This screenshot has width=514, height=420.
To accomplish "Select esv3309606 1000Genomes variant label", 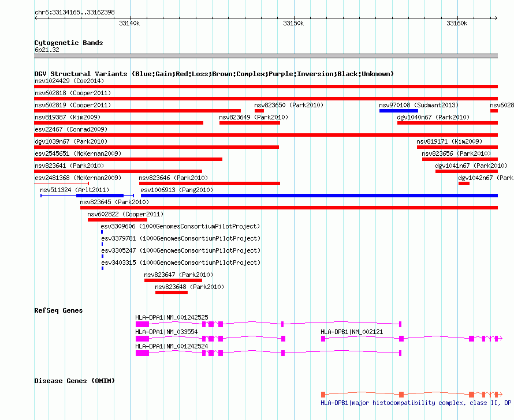I will coord(180,226).
